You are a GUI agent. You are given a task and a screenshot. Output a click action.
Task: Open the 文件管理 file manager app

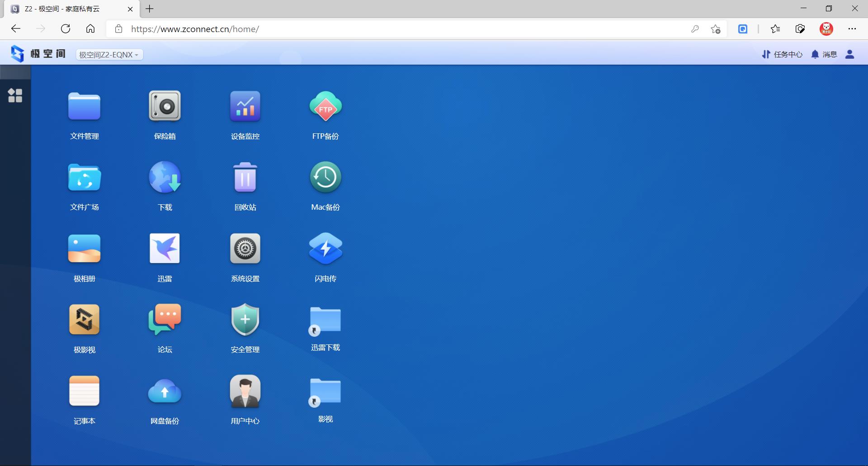point(84,107)
